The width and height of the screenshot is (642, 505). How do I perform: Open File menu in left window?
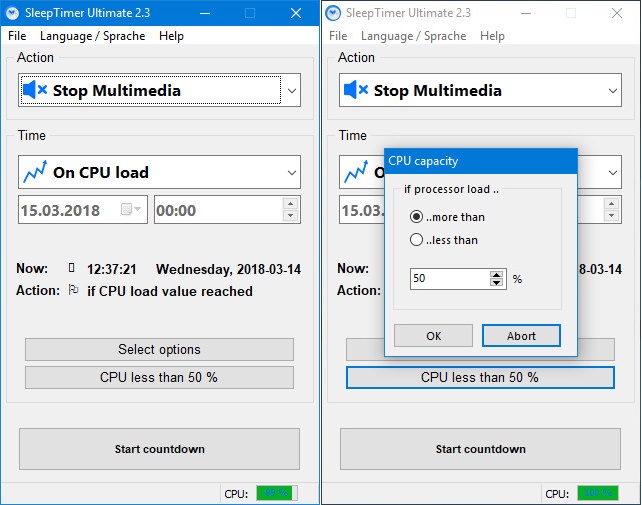click(17, 36)
